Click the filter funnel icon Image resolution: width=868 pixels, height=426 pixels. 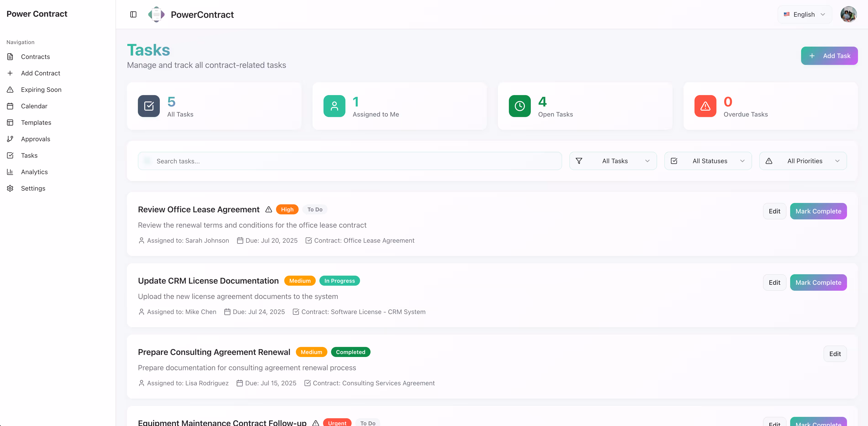[x=579, y=161]
